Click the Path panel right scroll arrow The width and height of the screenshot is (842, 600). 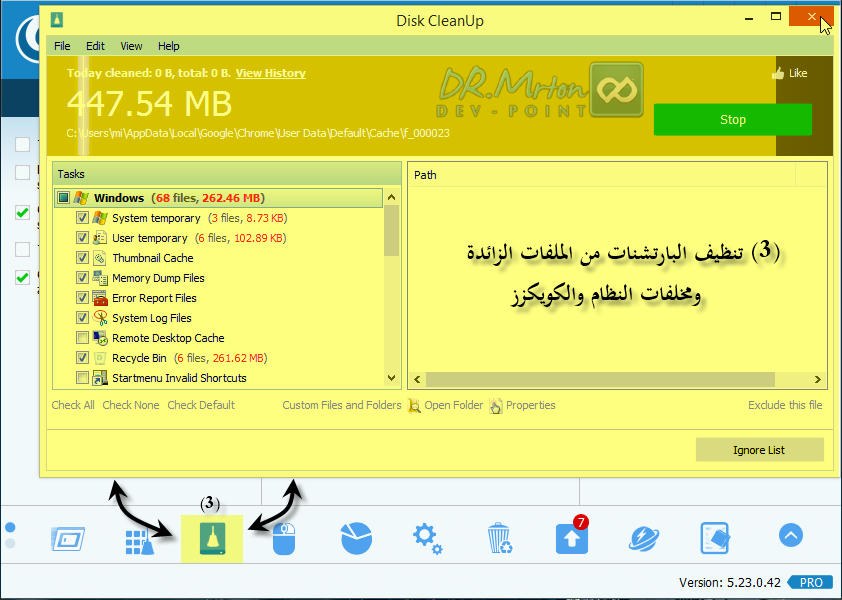pos(817,379)
